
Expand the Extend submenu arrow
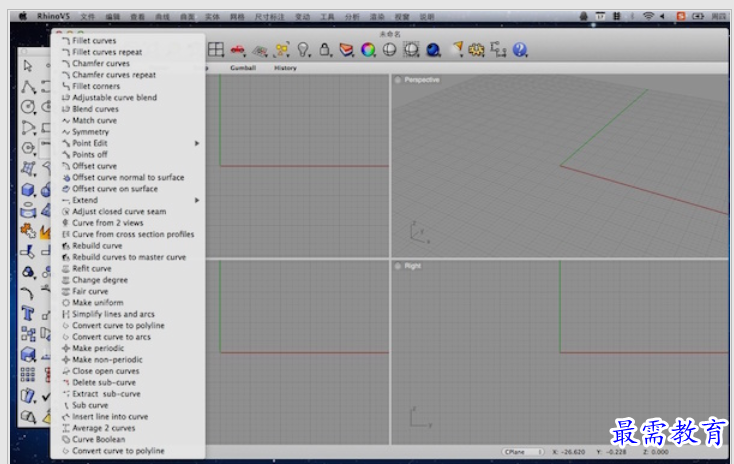point(197,200)
